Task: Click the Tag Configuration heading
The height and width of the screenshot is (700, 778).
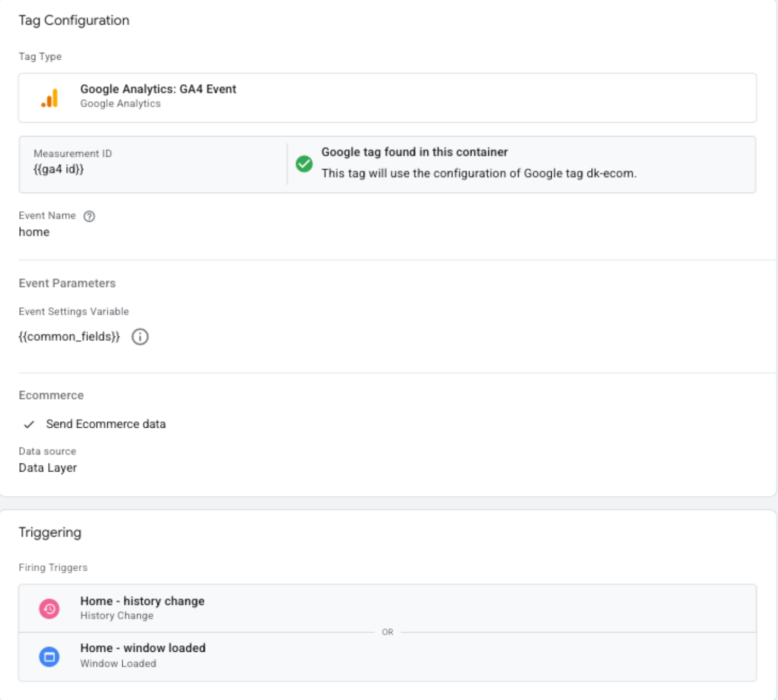Action: tap(74, 20)
